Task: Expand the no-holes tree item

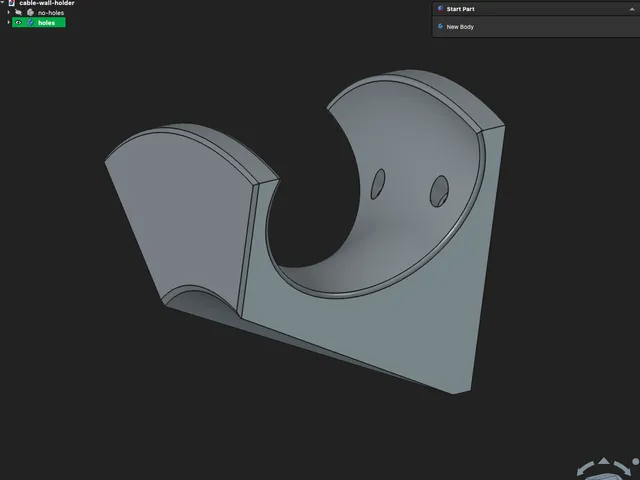Action: [x=9, y=13]
